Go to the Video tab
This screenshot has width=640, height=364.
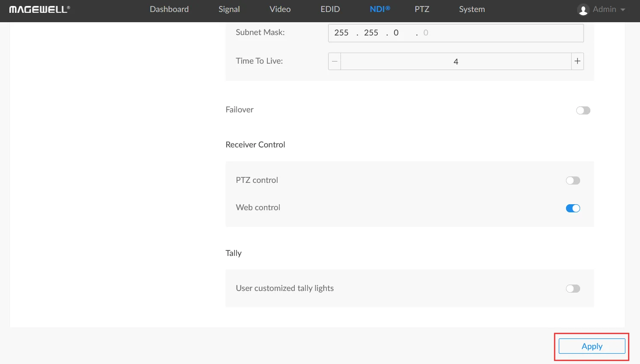pos(280,9)
